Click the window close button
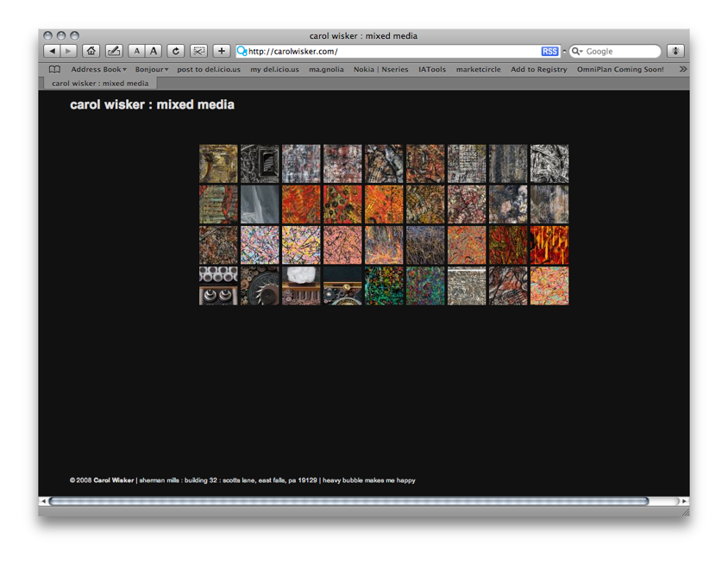 [x=47, y=35]
